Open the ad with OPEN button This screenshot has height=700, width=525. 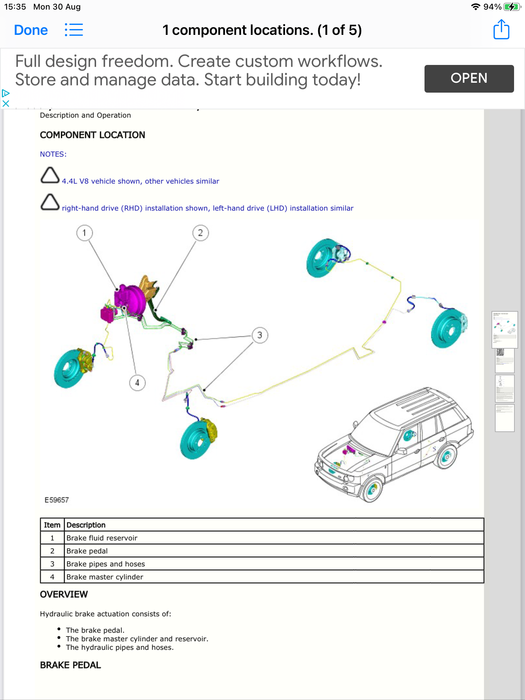click(469, 79)
